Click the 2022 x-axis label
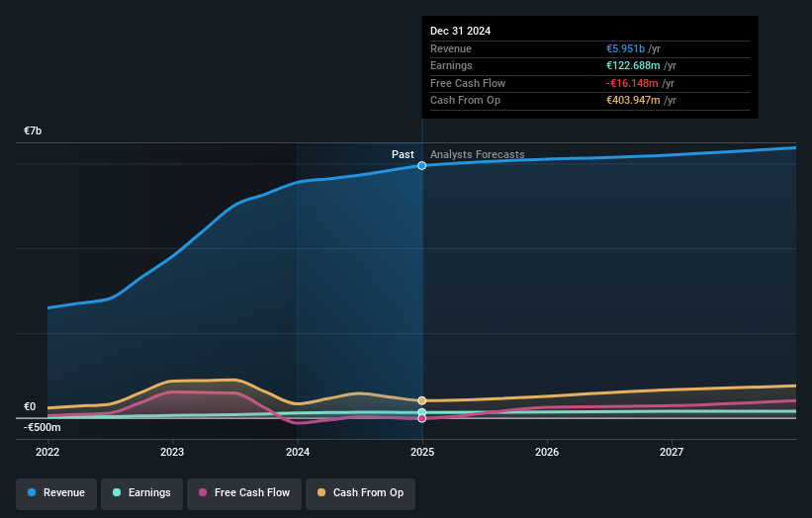 tap(47, 452)
